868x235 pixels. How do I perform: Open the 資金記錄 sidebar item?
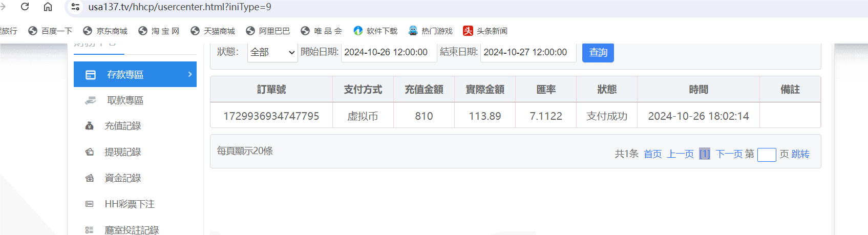122,178
